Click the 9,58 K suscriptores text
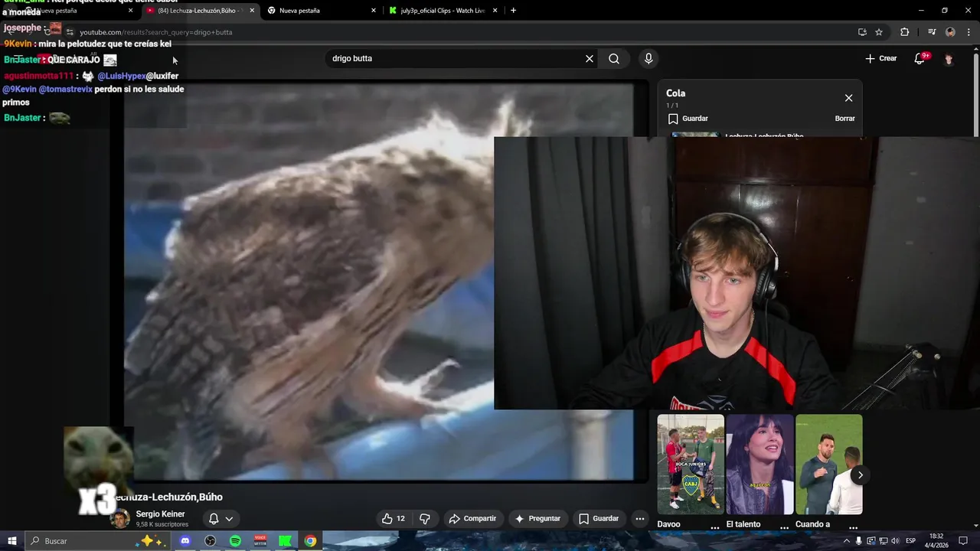 tap(162, 525)
